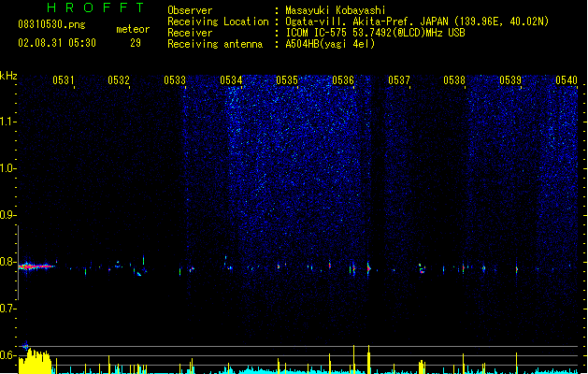Click the 0532 time marker
588x374 pixels.
click(x=119, y=80)
